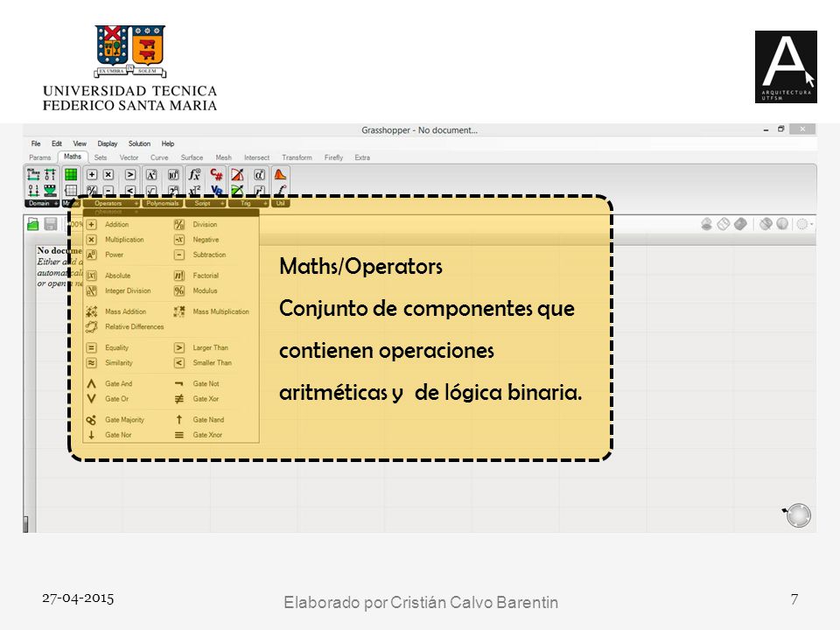840x630 pixels.
Task: Select the fx expression icon in the ribbon
Action: pyautogui.click(x=194, y=175)
